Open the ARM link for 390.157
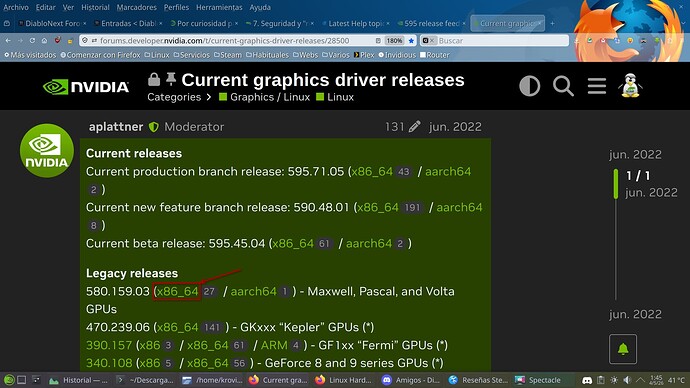 274,345
